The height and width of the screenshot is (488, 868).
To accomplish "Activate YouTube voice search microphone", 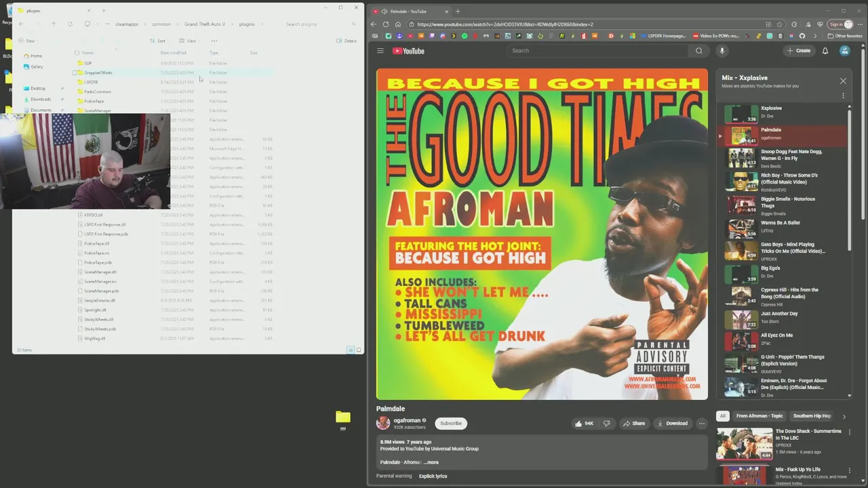I will point(722,51).
